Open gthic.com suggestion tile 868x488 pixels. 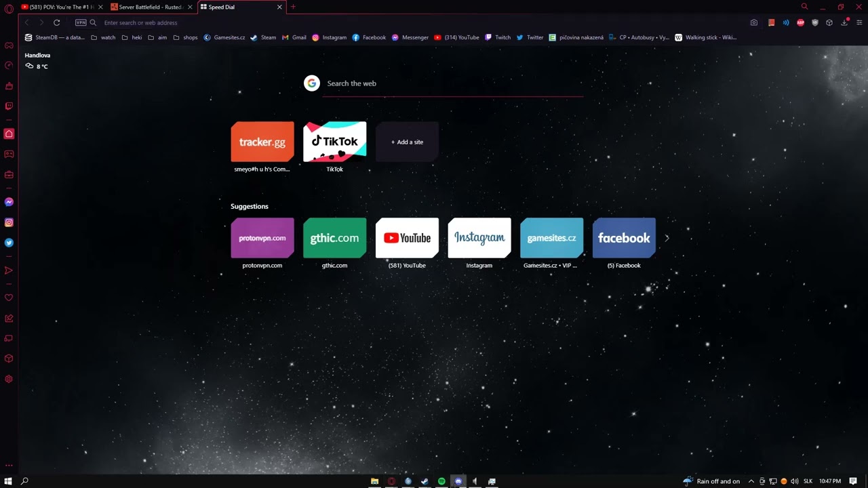(x=335, y=238)
